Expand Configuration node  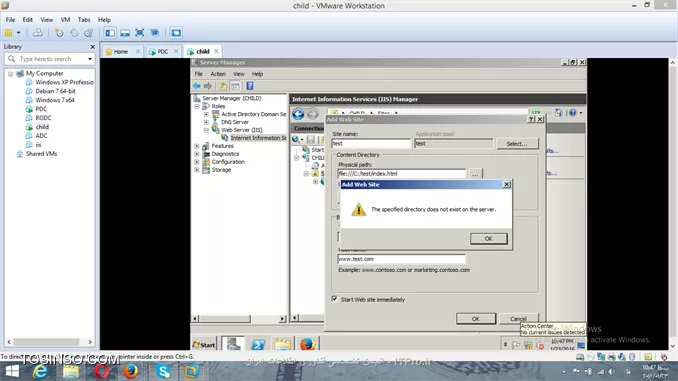197,162
